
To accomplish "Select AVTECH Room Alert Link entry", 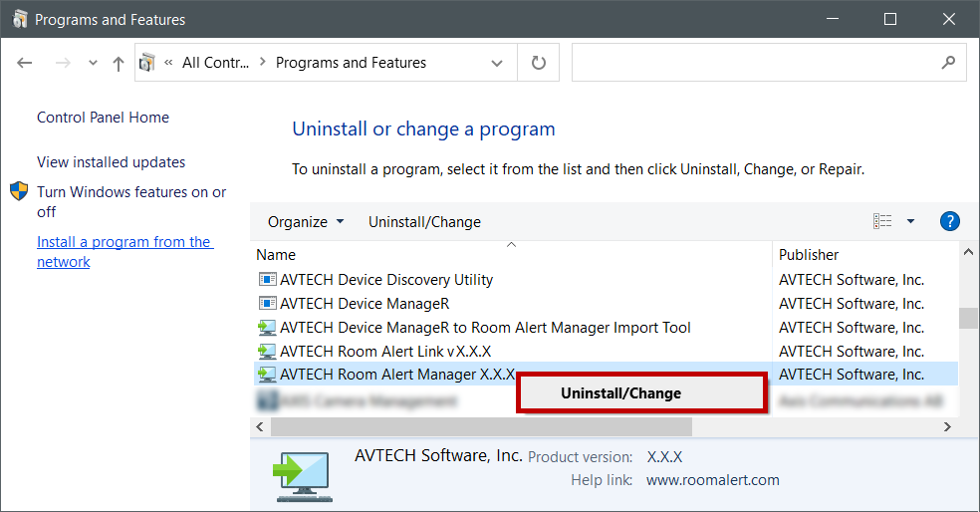I will click(x=384, y=352).
